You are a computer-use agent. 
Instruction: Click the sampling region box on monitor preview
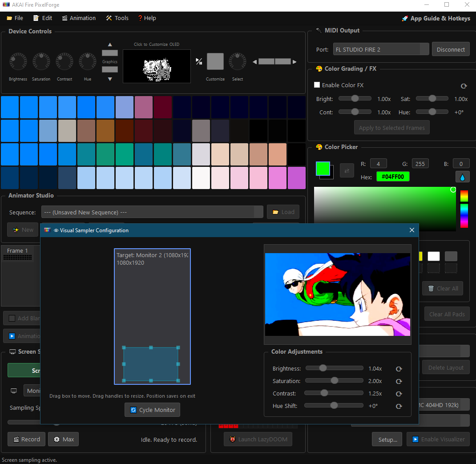pyautogui.click(x=151, y=364)
